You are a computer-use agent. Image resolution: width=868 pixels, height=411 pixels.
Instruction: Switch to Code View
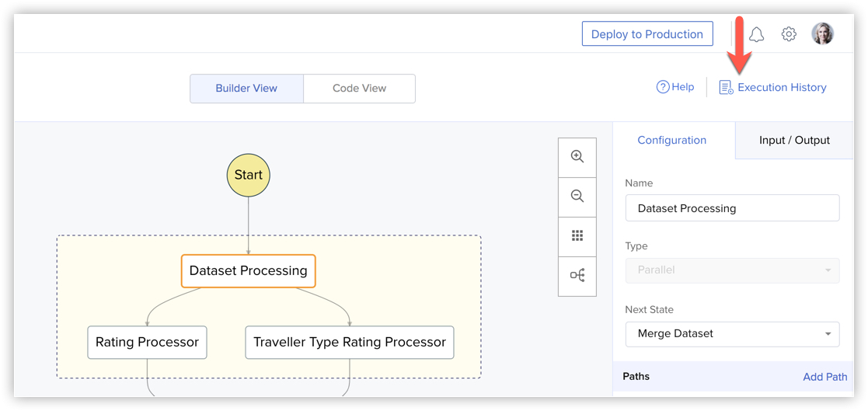point(359,89)
